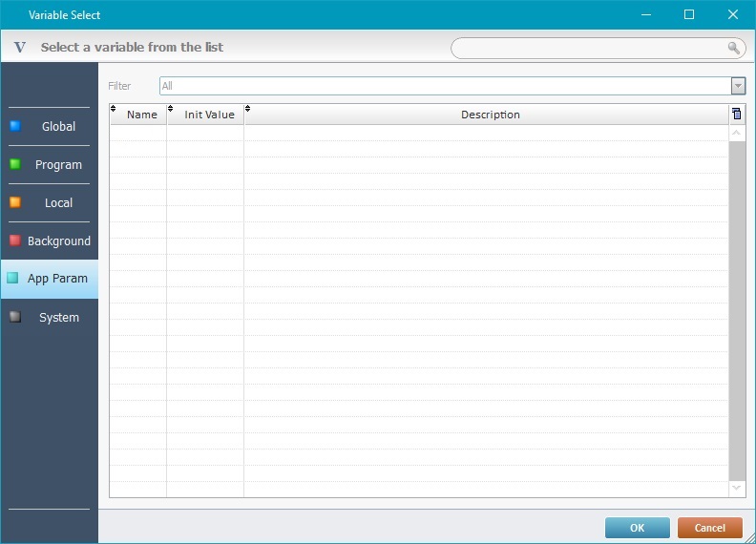Click the red Background variable icon
Image resolution: width=756 pixels, height=544 pixels.
point(15,241)
